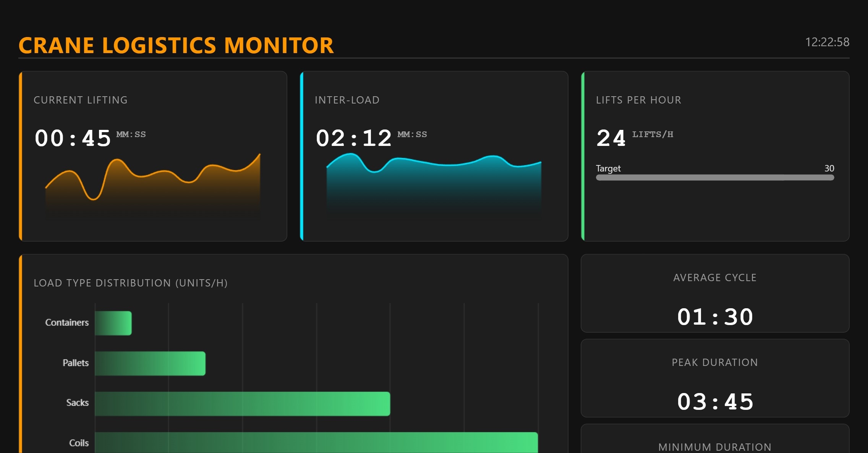This screenshot has width=868, height=453.
Task: Click the Containers axis label
Action: pyautogui.click(x=67, y=323)
